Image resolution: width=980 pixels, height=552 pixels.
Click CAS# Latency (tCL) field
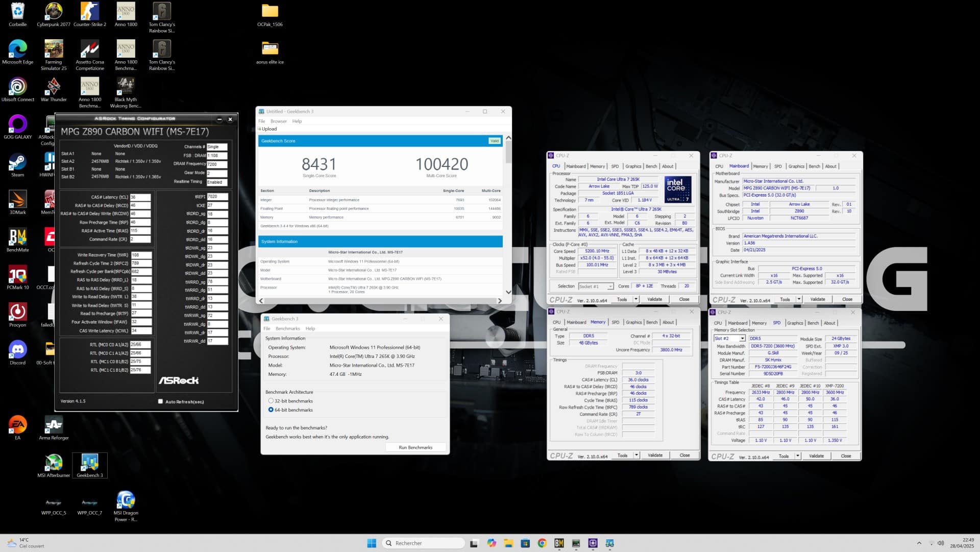pos(140,197)
